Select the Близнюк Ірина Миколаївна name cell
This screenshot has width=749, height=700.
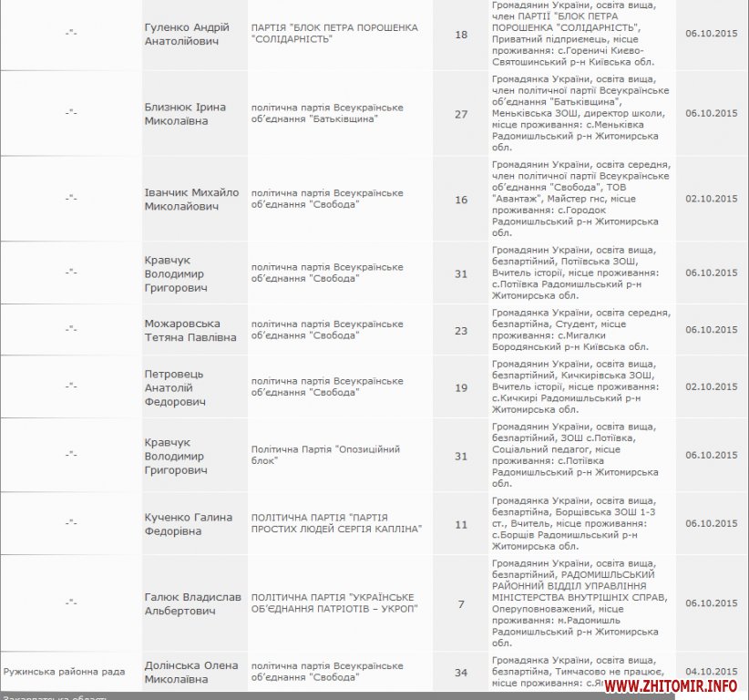(x=185, y=114)
